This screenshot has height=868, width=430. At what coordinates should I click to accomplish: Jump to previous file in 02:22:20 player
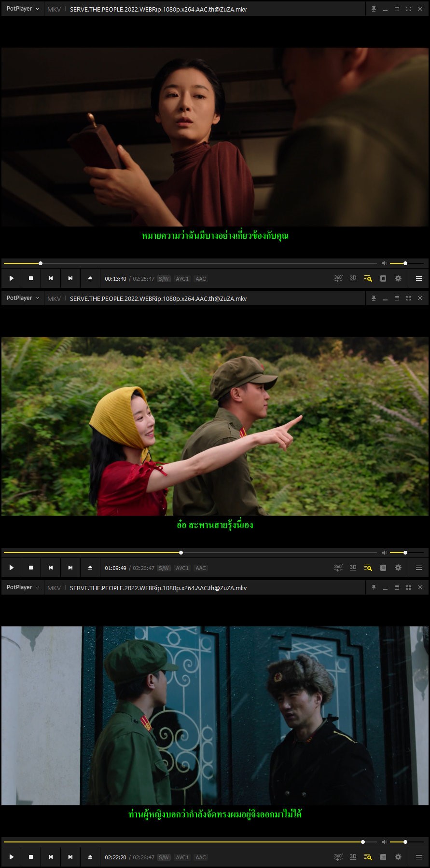point(51,857)
